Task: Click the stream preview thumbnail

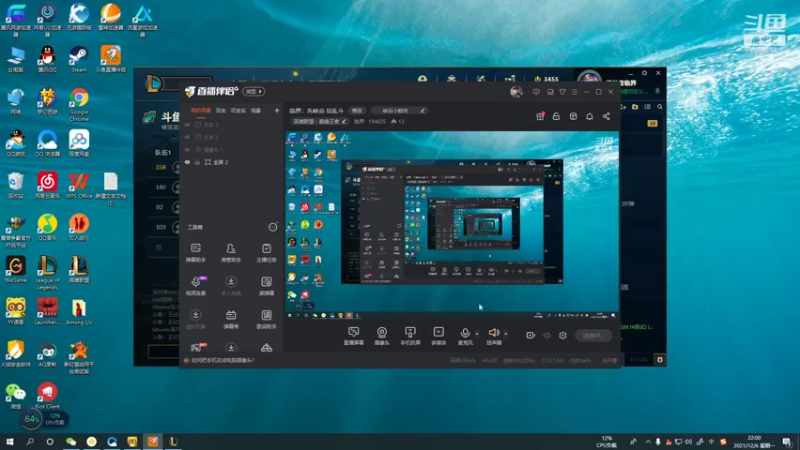Action: 452,224
